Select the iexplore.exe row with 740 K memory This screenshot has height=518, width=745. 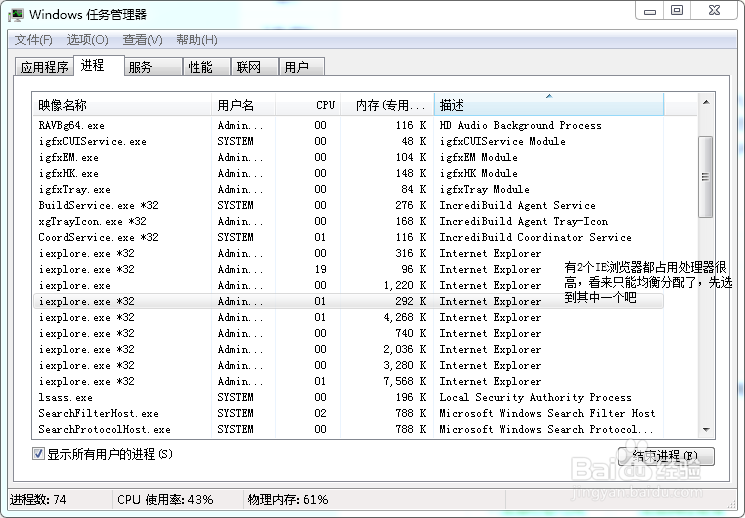[x=348, y=334]
